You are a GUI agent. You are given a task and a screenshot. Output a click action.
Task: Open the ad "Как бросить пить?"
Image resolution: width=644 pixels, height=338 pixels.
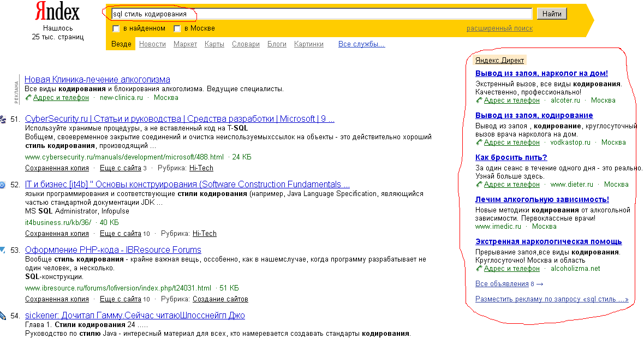pyautogui.click(x=511, y=157)
